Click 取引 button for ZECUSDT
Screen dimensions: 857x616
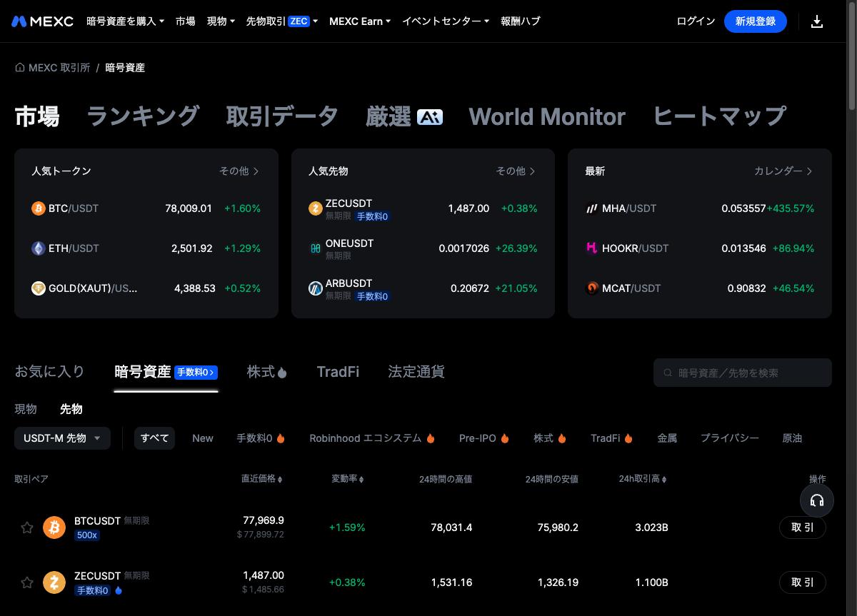[x=803, y=582]
